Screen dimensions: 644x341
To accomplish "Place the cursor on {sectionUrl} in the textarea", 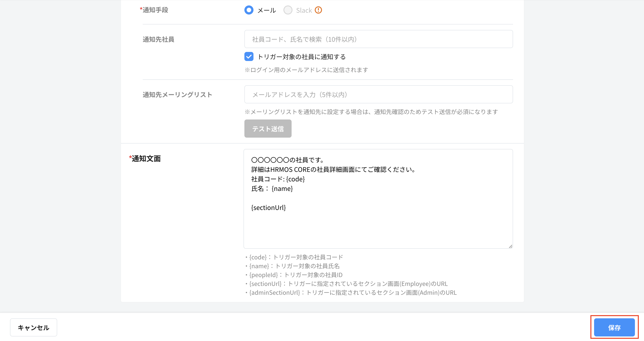I will tap(268, 207).
